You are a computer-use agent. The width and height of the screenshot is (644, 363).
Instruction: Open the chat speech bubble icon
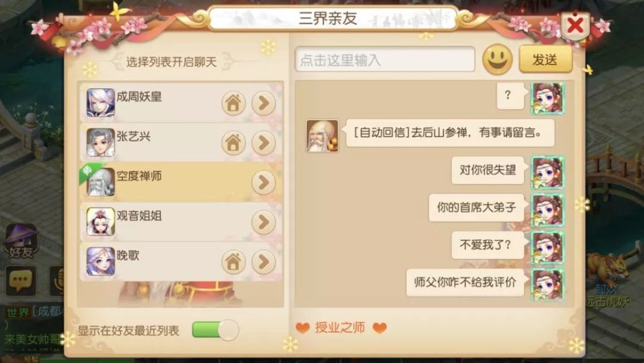point(21,281)
